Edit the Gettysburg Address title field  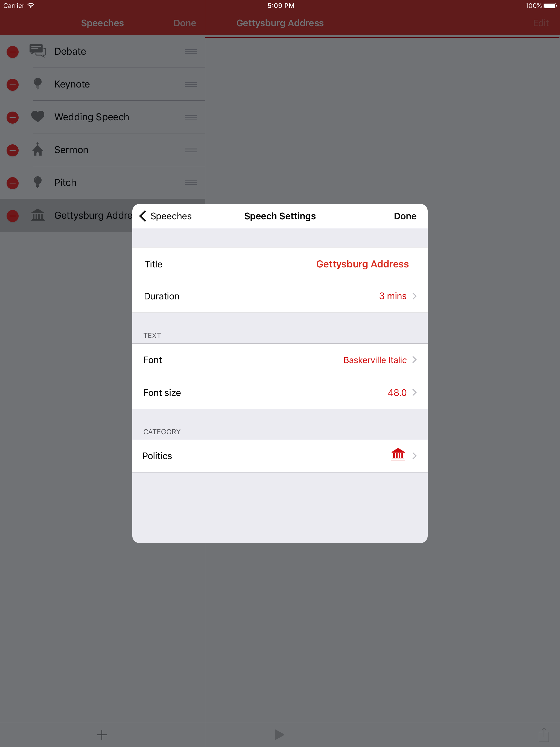[x=362, y=264]
